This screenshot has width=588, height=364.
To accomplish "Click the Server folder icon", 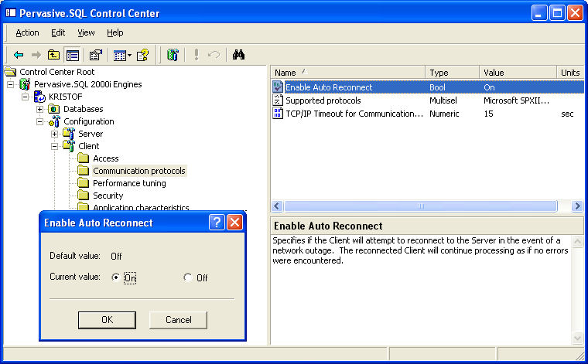I will (x=69, y=134).
